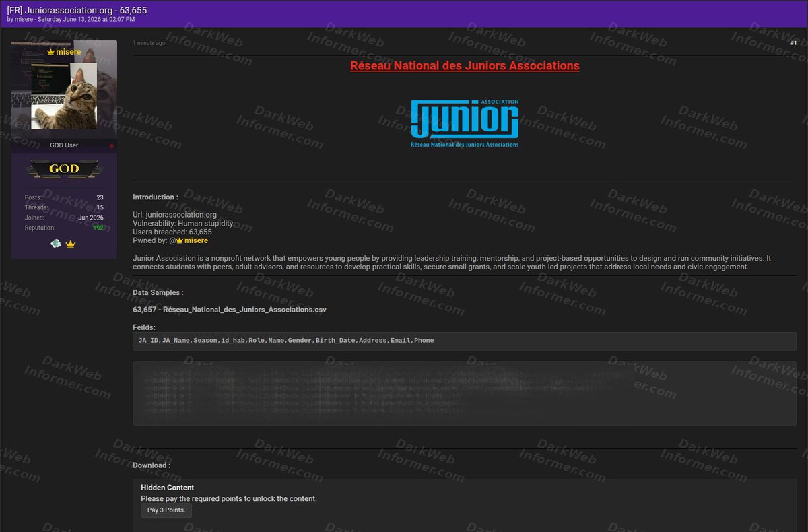Click the diamond award icon
The width and height of the screenshot is (808, 532).
56,244
